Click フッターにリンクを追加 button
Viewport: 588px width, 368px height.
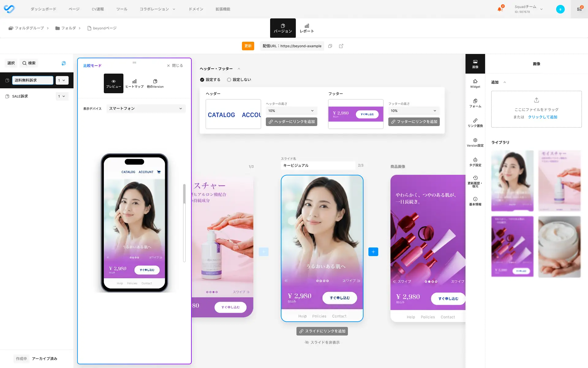coord(414,122)
